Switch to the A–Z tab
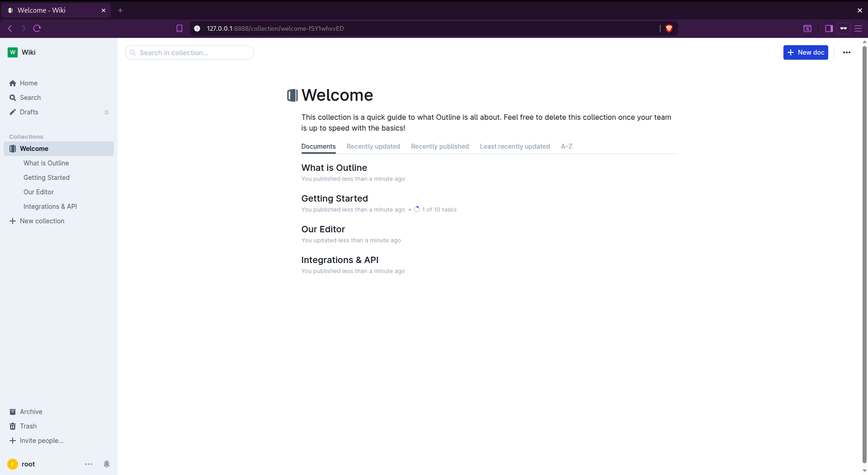This screenshot has height=475, width=868. coord(566,146)
